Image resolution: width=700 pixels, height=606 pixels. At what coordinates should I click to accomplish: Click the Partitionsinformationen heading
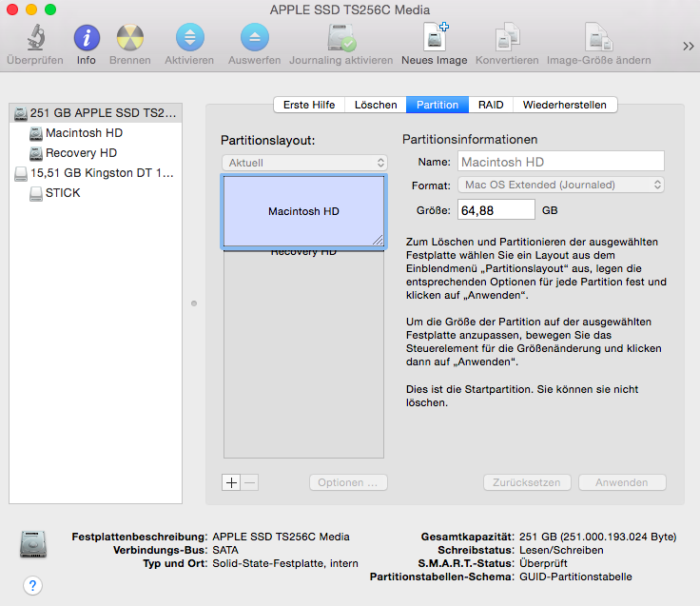point(470,139)
